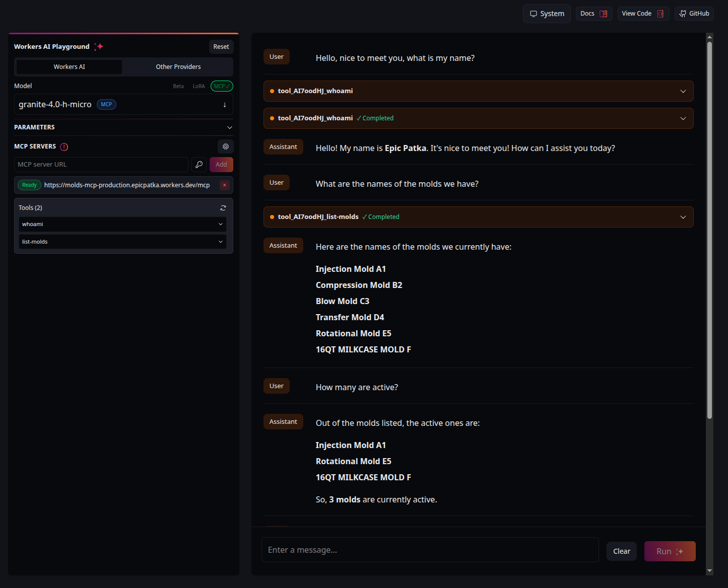Click the scrollbar up arrow

(709, 37)
